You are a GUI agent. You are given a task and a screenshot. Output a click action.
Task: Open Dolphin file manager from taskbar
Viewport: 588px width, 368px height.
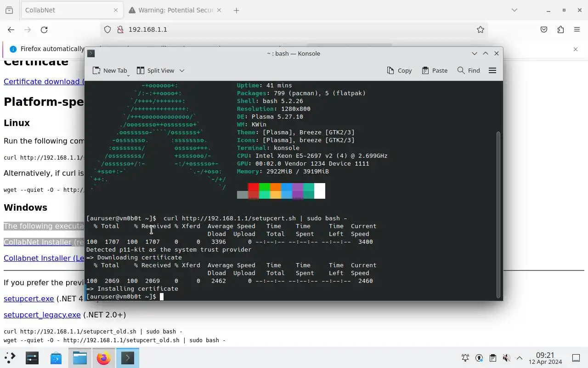pyautogui.click(x=80, y=357)
